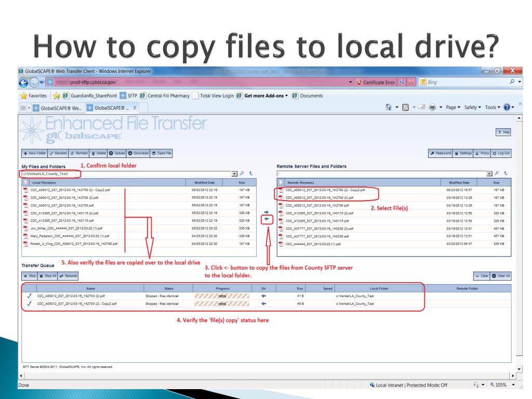Image resolution: width=532 pixels, height=399 pixels.
Task: Click the Rename toolbar button
Action: coord(58,153)
